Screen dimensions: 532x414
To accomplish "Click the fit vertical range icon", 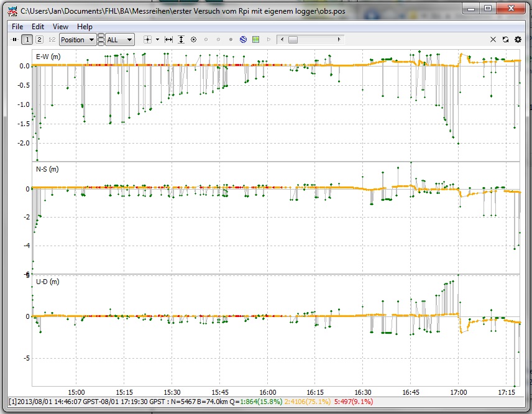I will coord(181,40).
